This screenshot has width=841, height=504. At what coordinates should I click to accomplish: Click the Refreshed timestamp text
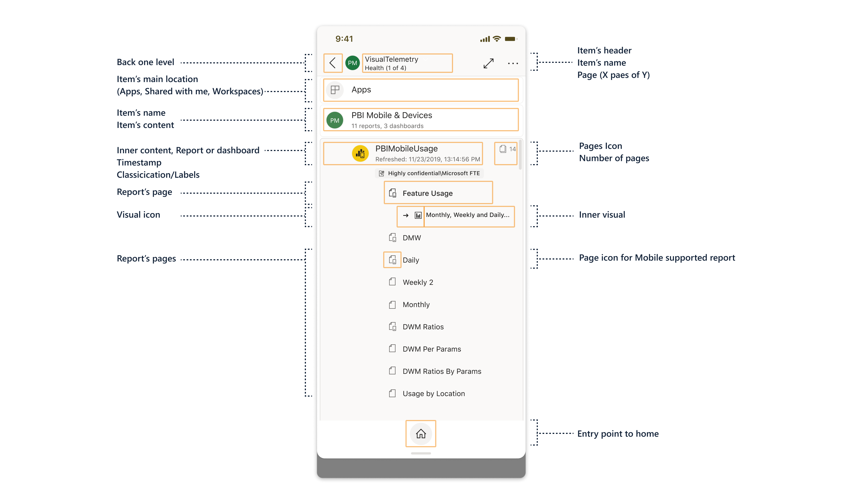pos(428,159)
